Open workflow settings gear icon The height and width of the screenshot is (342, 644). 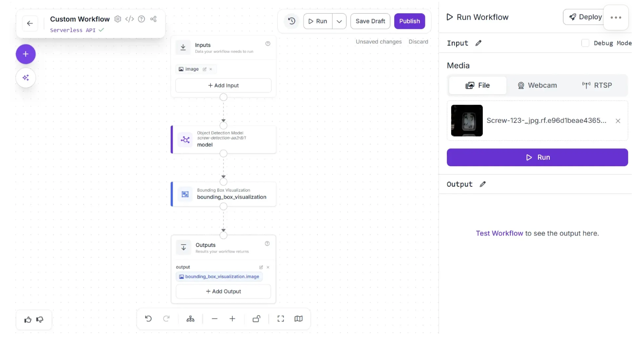(118, 19)
